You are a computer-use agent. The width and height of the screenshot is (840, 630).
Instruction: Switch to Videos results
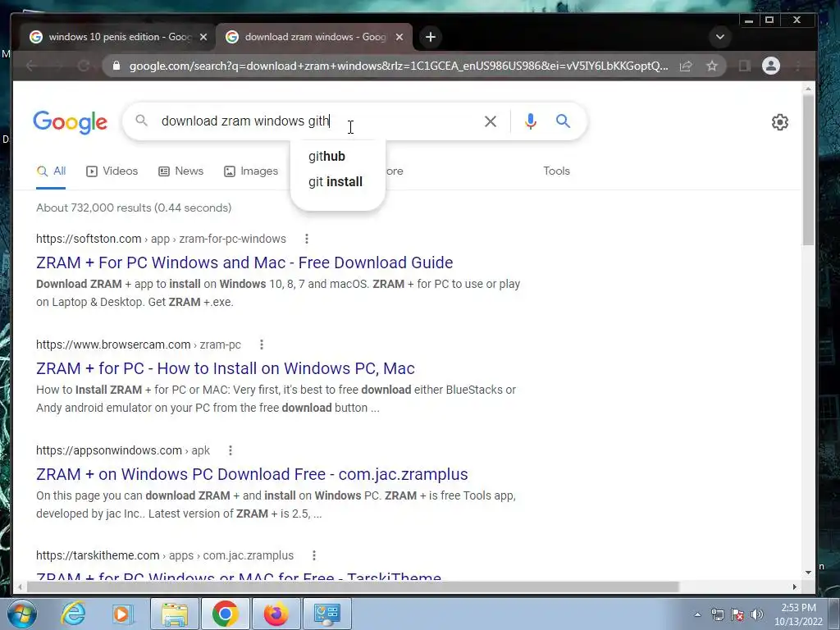coord(112,171)
